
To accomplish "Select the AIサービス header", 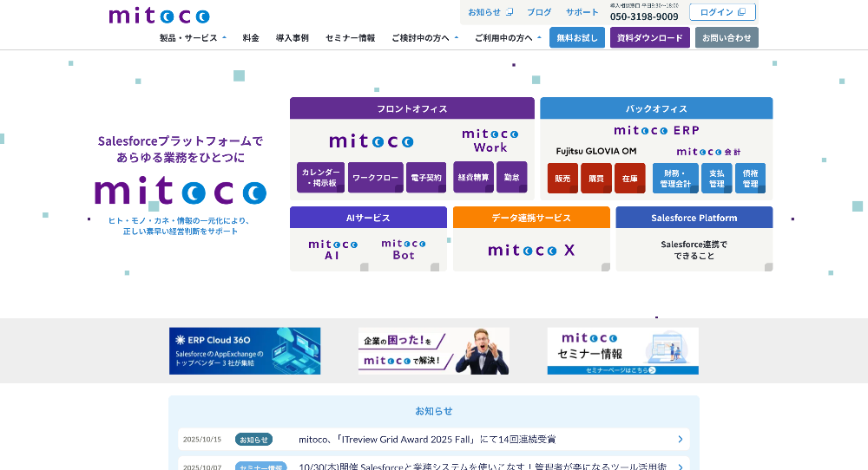I will (x=368, y=218).
